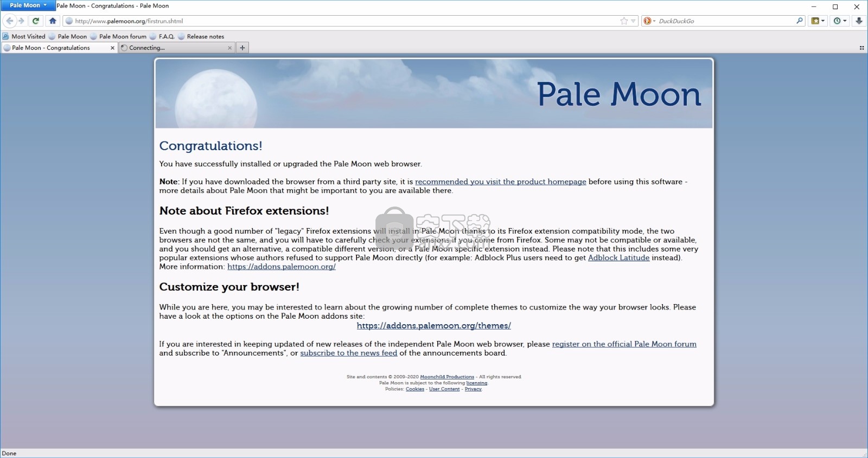Open the Adblock Latitude link
Image resolution: width=868 pixels, height=458 pixels.
[x=618, y=257]
